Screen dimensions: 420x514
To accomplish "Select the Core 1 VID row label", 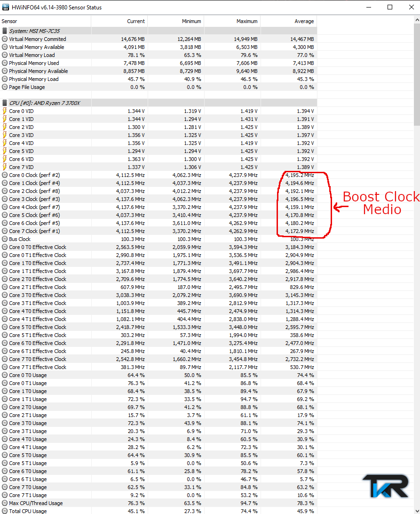I will point(21,119).
